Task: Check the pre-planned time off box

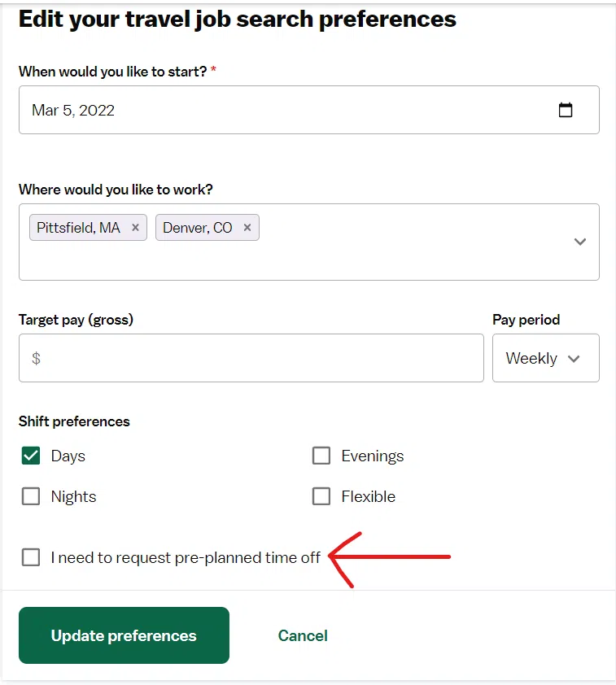Action: [31, 557]
